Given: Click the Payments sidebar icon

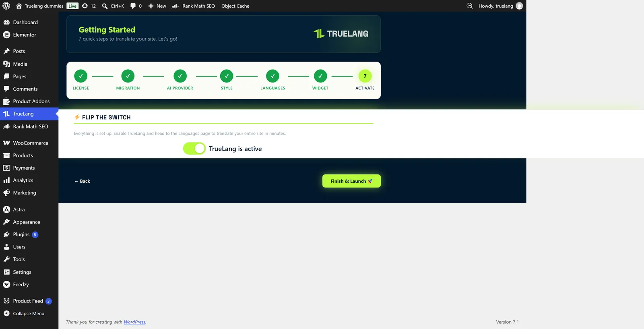Looking at the screenshot, I should pyautogui.click(x=6, y=168).
